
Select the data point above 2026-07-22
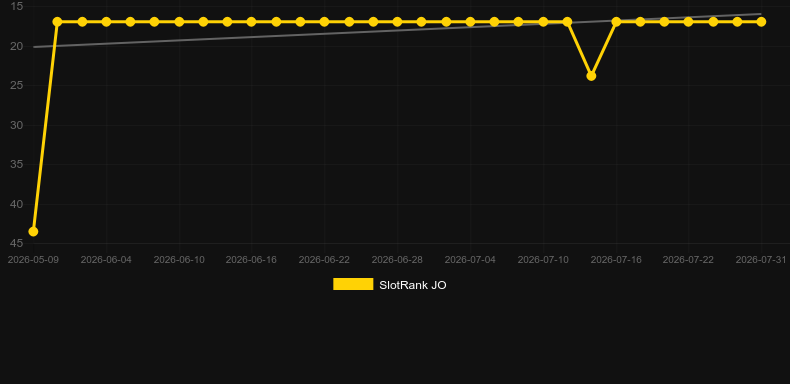688,22
